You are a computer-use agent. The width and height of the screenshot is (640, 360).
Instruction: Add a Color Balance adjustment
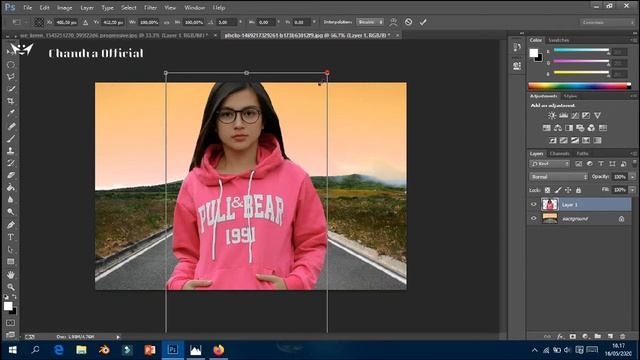click(558, 128)
